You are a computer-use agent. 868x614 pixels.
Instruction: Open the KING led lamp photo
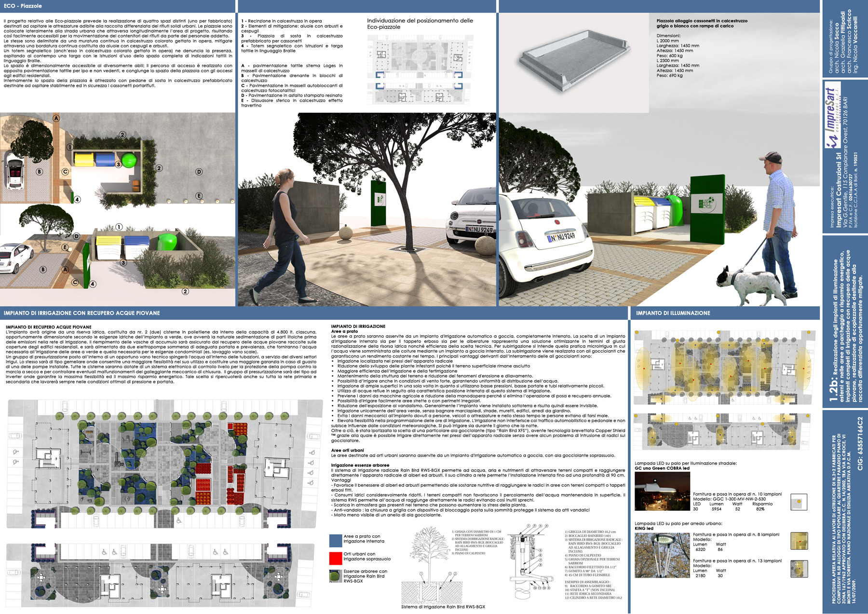pos(662,555)
